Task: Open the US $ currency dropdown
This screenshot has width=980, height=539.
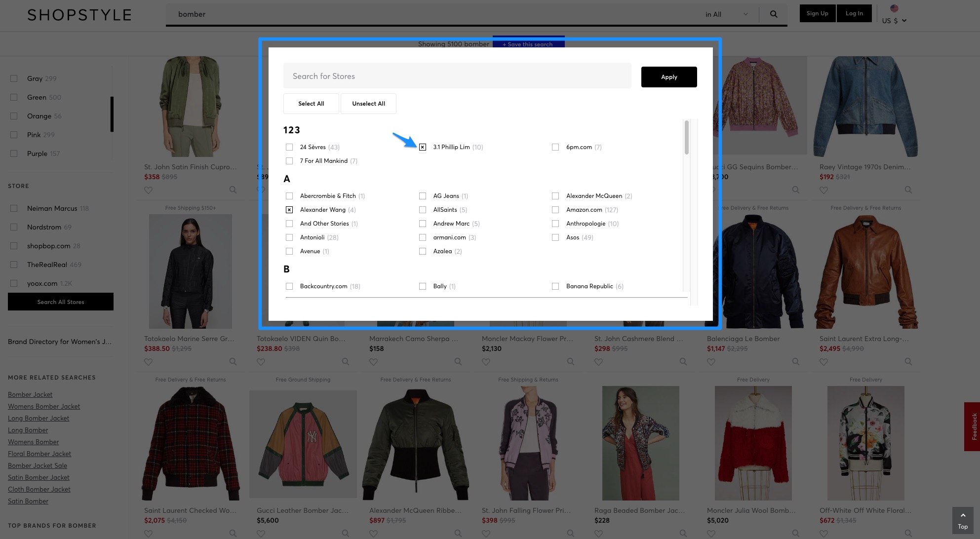Action: [x=894, y=21]
